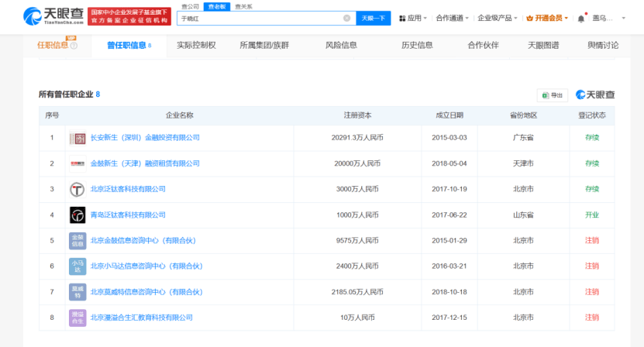Expand the 企业级产品 dropdown
The width and height of the screenshot is (644, 347).
(498, 18)
